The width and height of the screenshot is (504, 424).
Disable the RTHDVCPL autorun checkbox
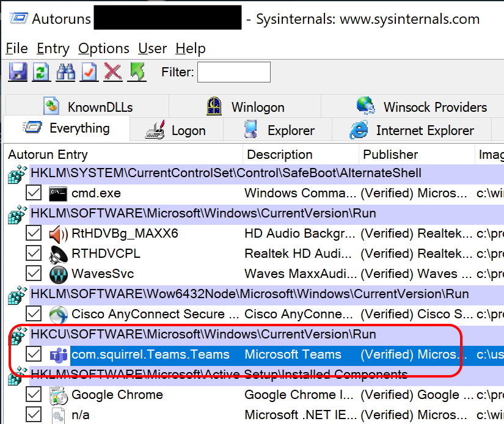pos(34,254)
